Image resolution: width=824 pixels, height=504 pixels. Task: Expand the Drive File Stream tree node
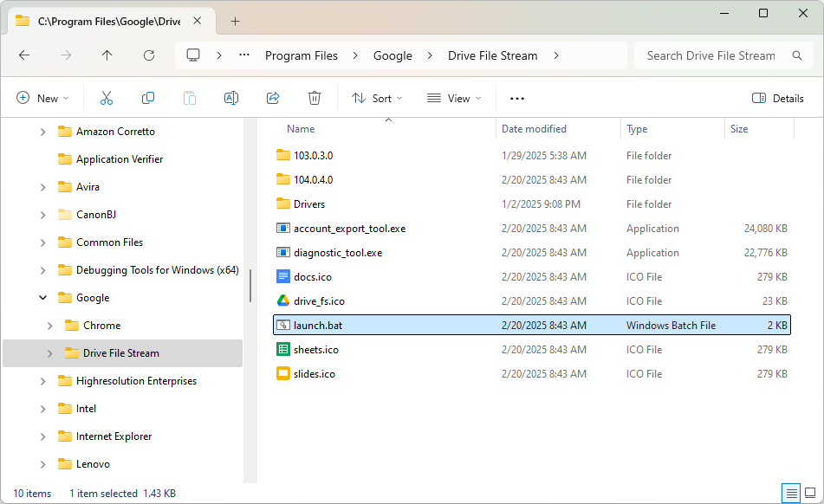(x=50, y=353)
